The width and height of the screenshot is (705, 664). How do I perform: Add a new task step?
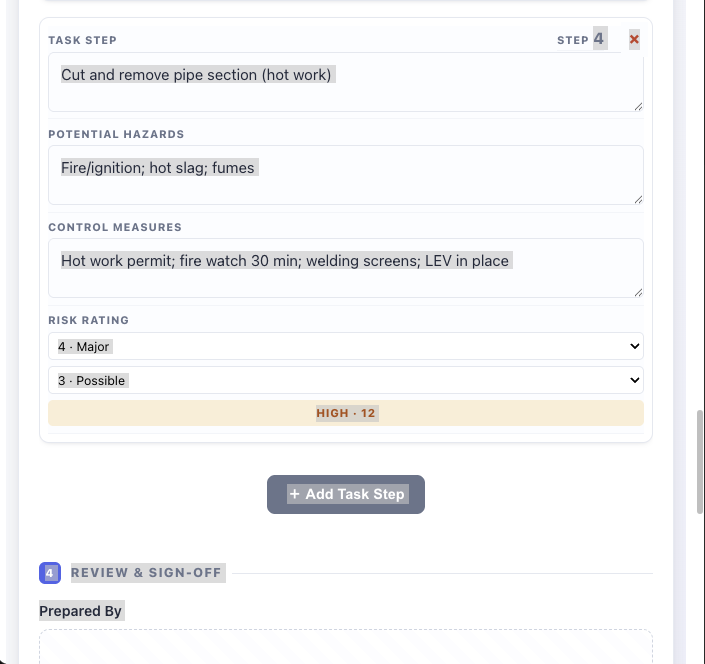pos(346,494)
